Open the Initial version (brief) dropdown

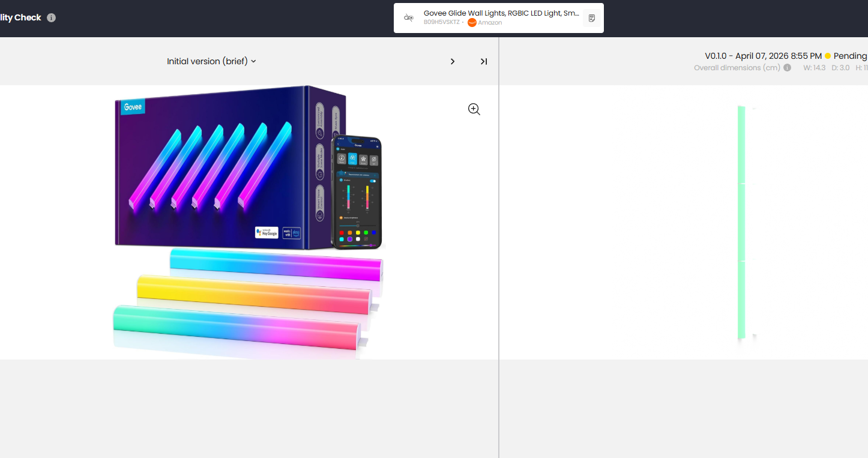(x=211, y=61)
